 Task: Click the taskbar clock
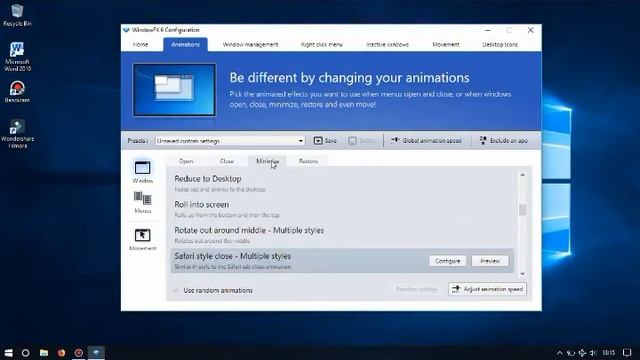coord(609,353)
